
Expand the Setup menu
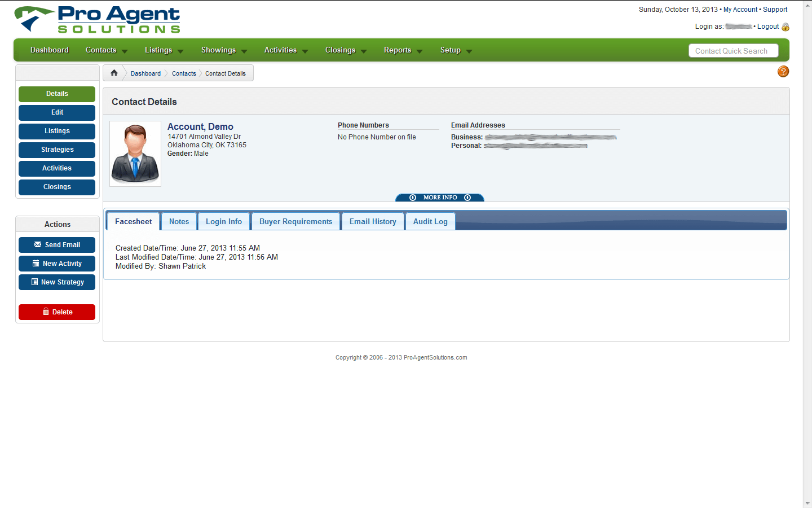point(456,50)
